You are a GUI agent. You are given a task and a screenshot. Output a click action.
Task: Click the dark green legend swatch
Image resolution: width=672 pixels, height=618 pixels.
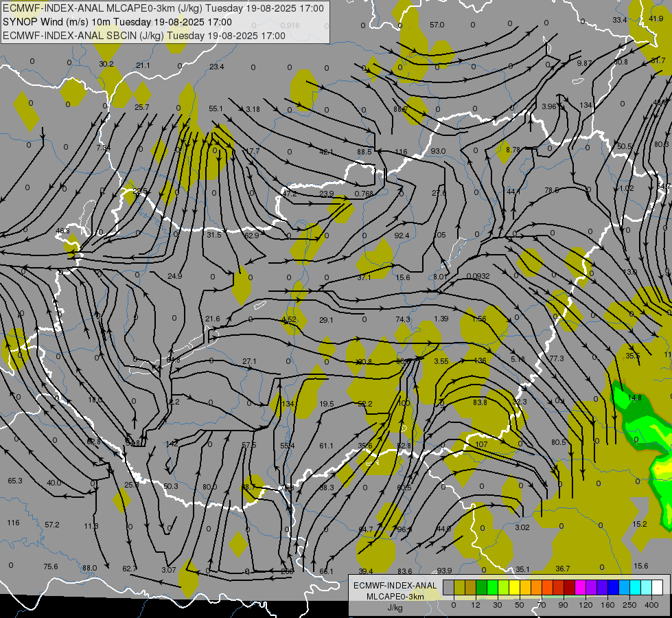coord(481,587)
